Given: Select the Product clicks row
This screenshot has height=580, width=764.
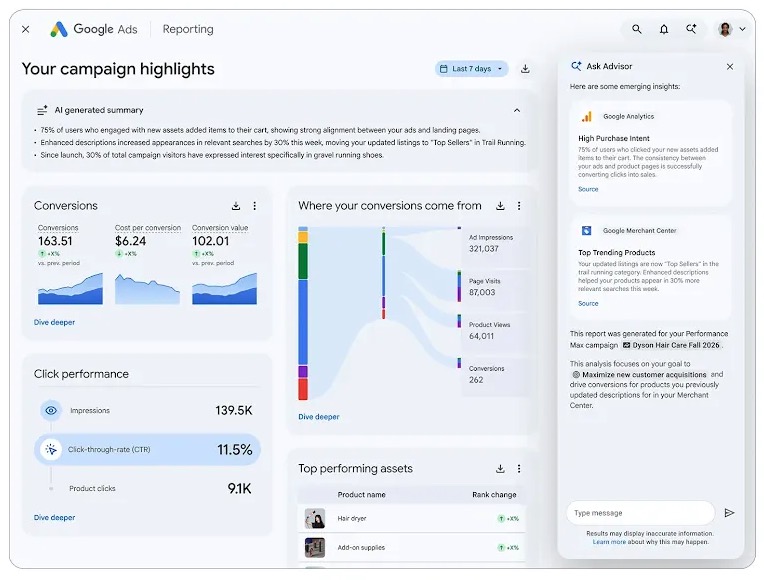Looking at the screenshot, I should (147, 488).
